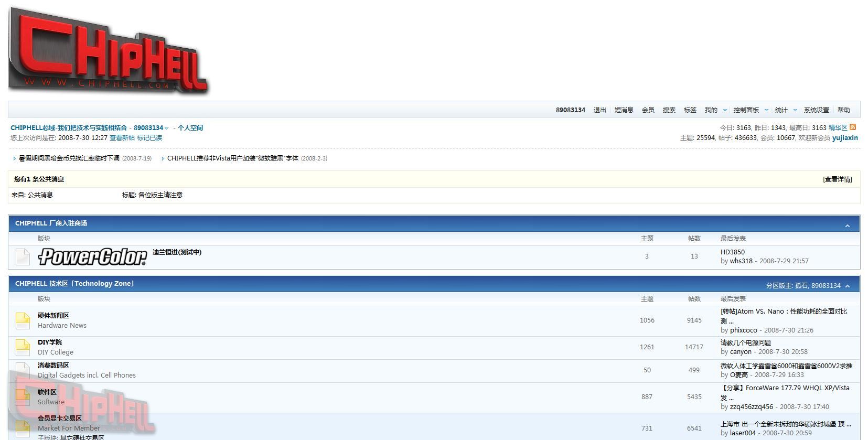Open the RSS feed icon
The height and width of the screenshot is (440, 868).
853,127
